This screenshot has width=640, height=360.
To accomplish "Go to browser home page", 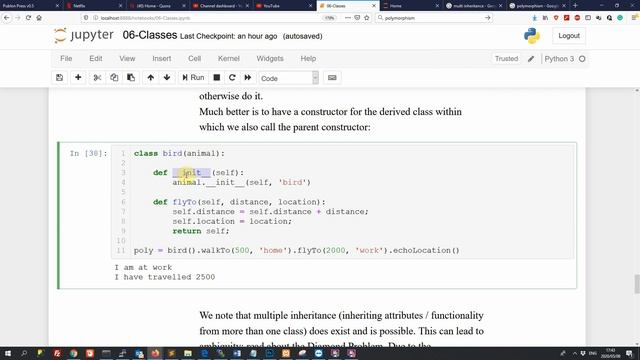I will [x=39, y=18].
